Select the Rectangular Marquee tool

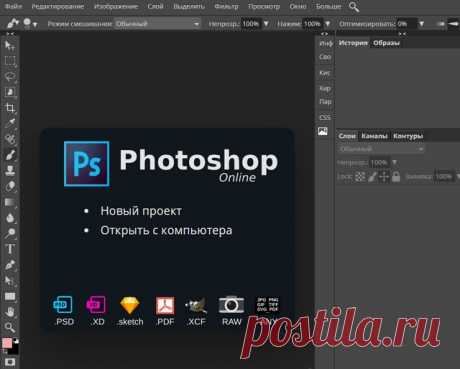click(x=10, y=61)
